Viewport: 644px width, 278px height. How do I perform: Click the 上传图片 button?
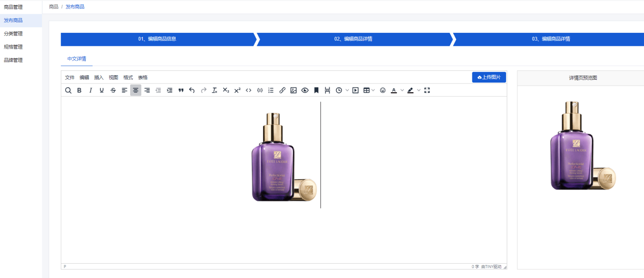pyautogui.click(x=489, y=77)
